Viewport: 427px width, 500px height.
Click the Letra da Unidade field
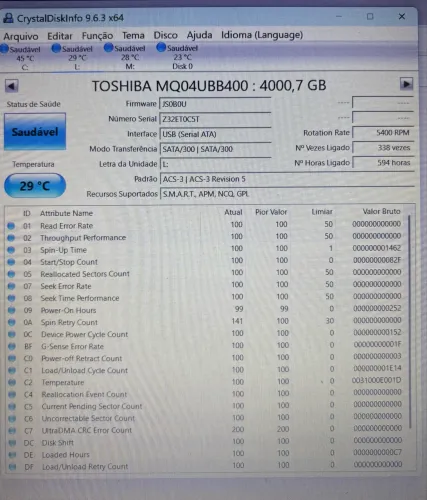pyautogui.click(x=215, y=164)
